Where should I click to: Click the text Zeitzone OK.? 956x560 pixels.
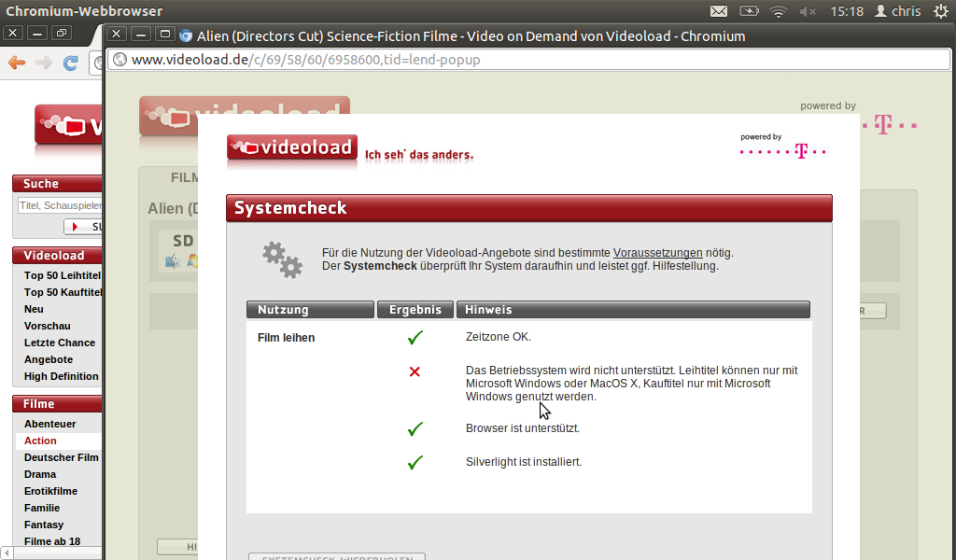(499, 337)
